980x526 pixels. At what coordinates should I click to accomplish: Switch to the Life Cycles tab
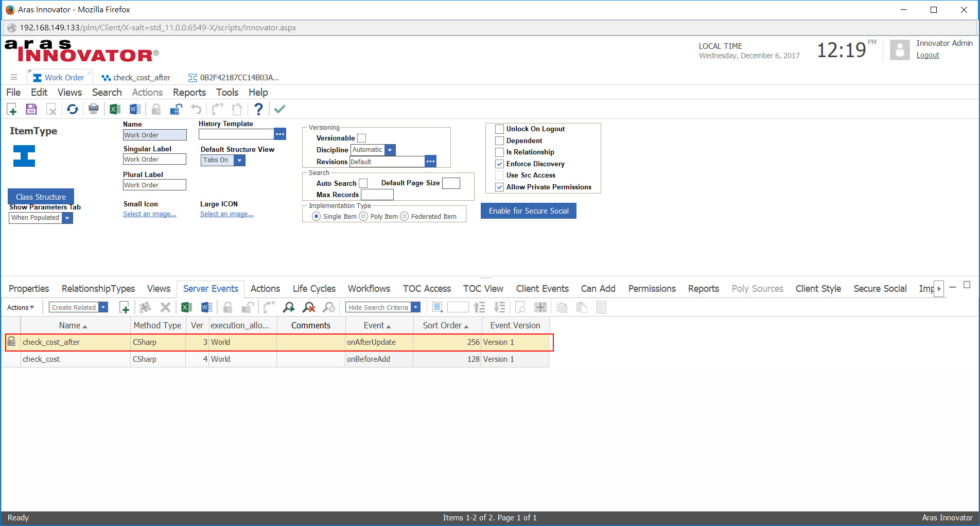point(314,289)
